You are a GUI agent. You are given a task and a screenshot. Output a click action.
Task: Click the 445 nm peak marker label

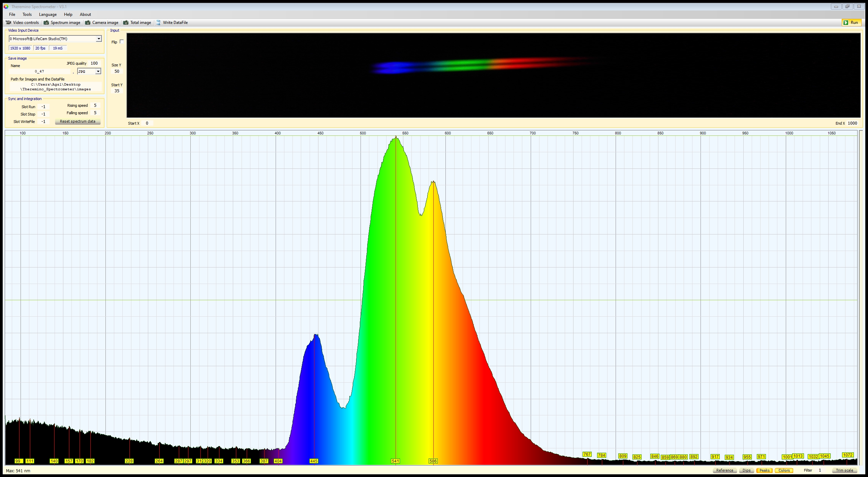(x=314, y=461)
